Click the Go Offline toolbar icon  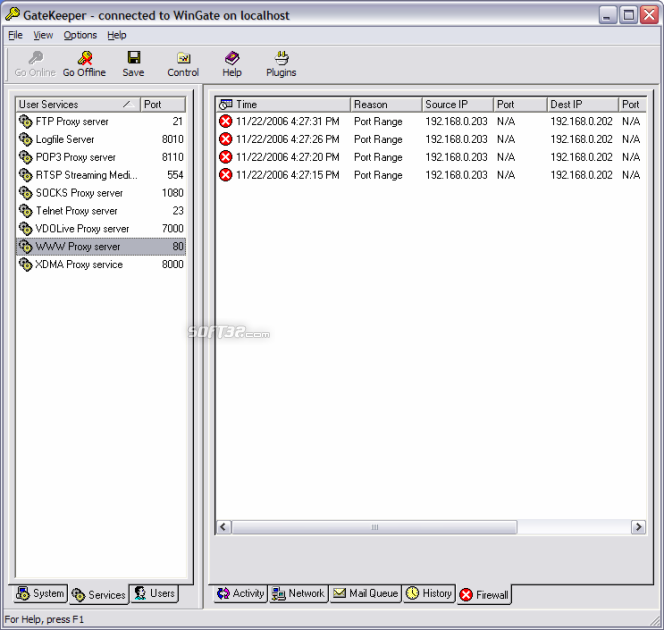tap(85, 58)
